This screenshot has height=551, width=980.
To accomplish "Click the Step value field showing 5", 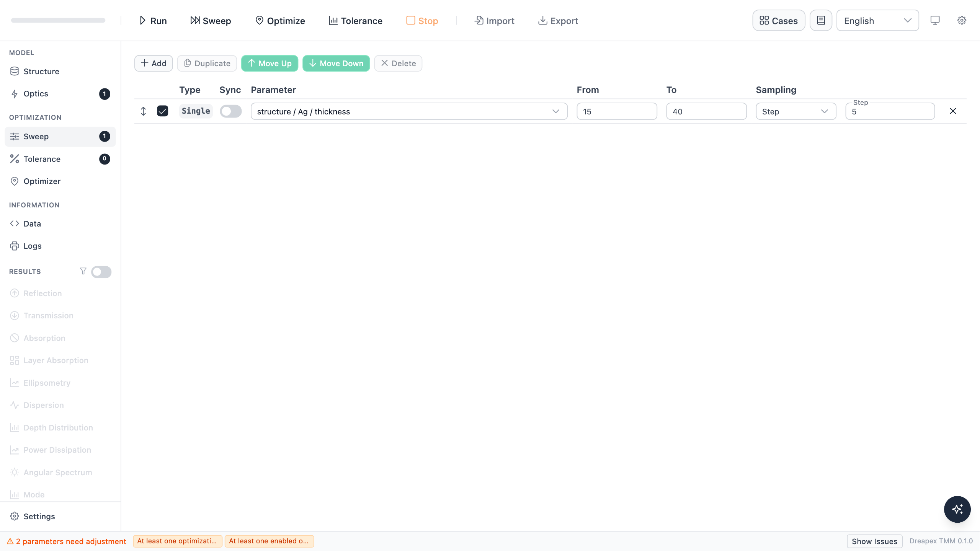I will pyautogui.click(x=890, y=111).
